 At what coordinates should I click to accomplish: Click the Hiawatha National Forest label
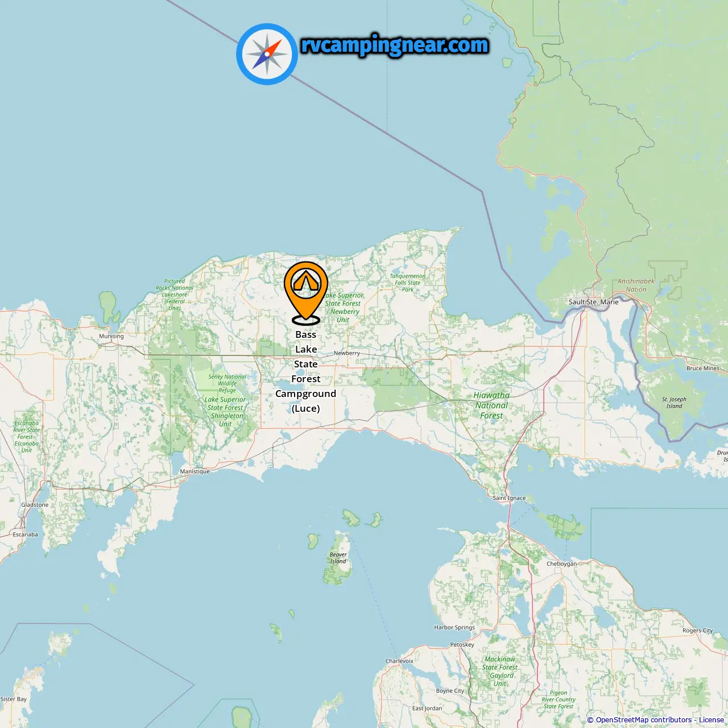coord(491,406)
